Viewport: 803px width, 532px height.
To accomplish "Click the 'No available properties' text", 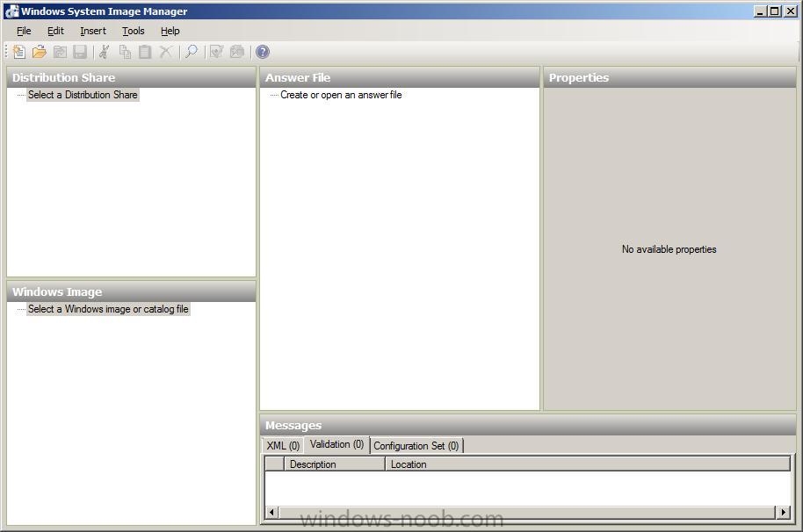I will click(669, 249).
